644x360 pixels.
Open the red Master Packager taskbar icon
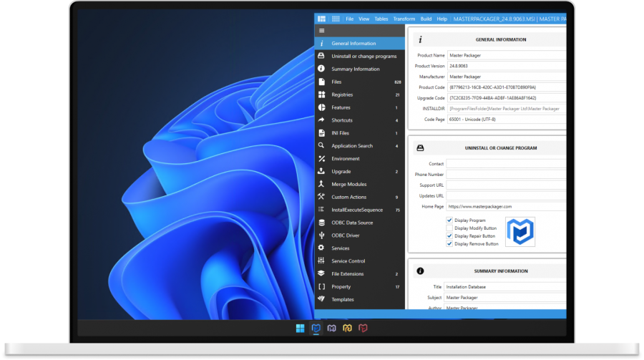[363, 328]
